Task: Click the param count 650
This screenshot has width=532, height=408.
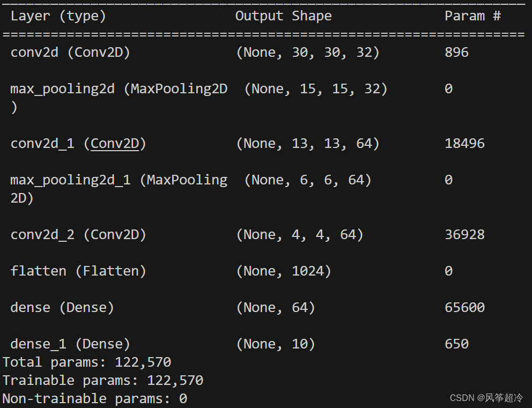Action: point(457,344)
